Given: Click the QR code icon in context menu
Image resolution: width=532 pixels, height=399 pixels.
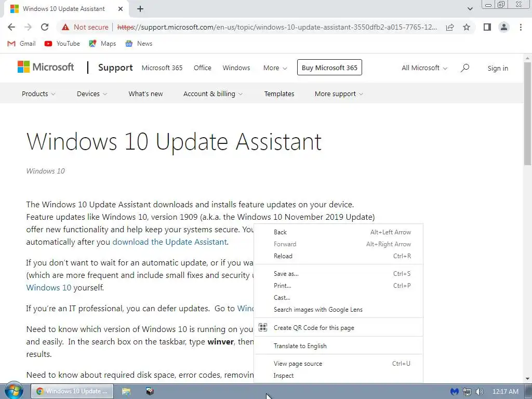Looking at the screenshot, I should click(x=263, y=327).
